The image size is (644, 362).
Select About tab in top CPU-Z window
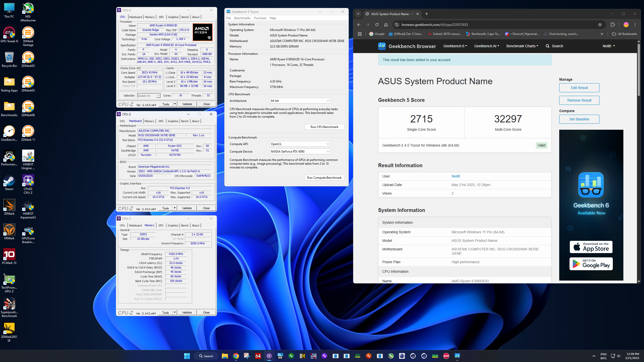196,17
